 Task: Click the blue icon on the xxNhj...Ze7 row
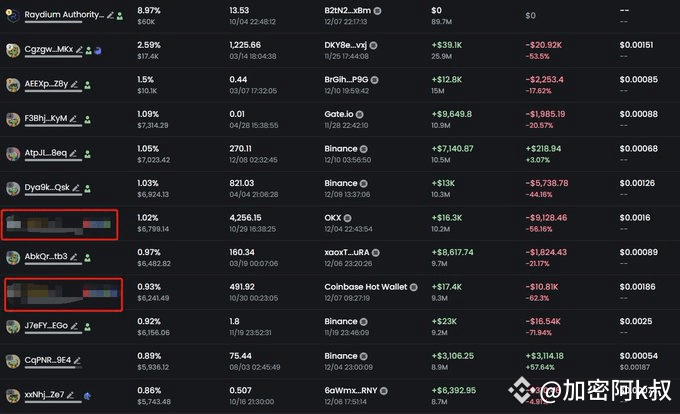pyautogui.click(x=87, y=396)
